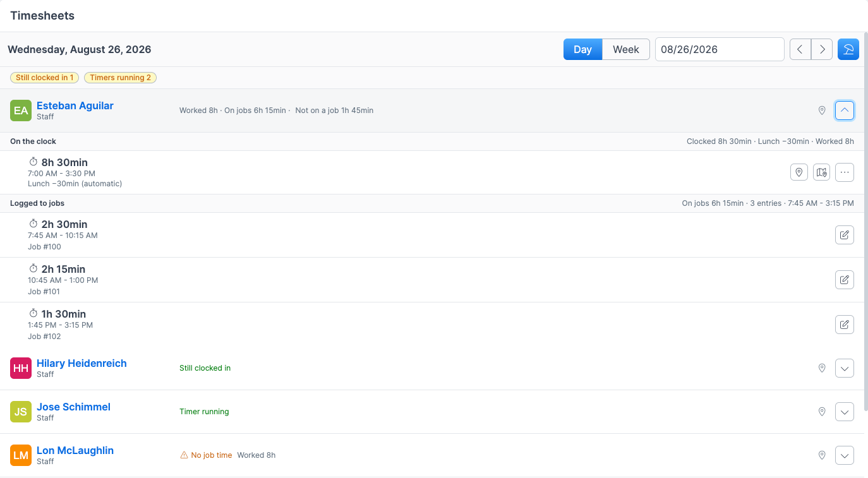Open Esteban Aguilar's profile link

click(x=75, y=105)
